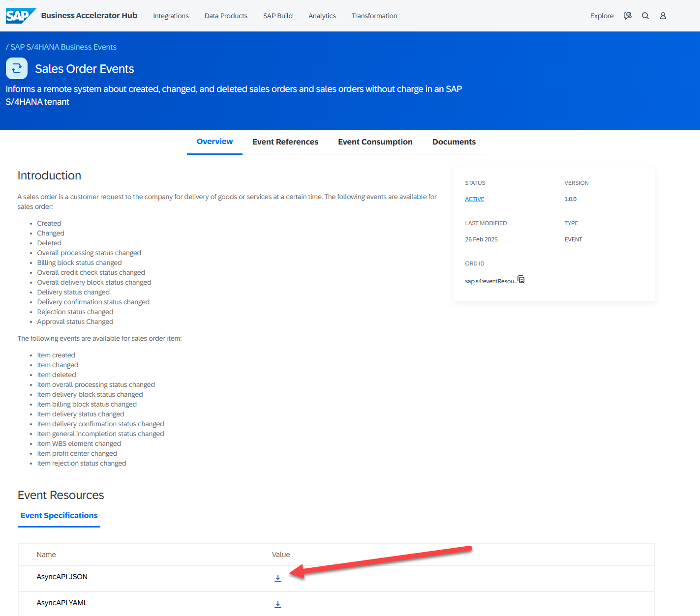Open the Analytics menu

coord(322,16)
